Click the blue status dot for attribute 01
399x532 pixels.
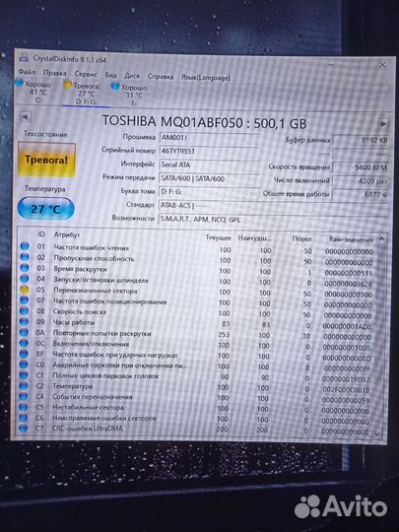tap(25, 246)
